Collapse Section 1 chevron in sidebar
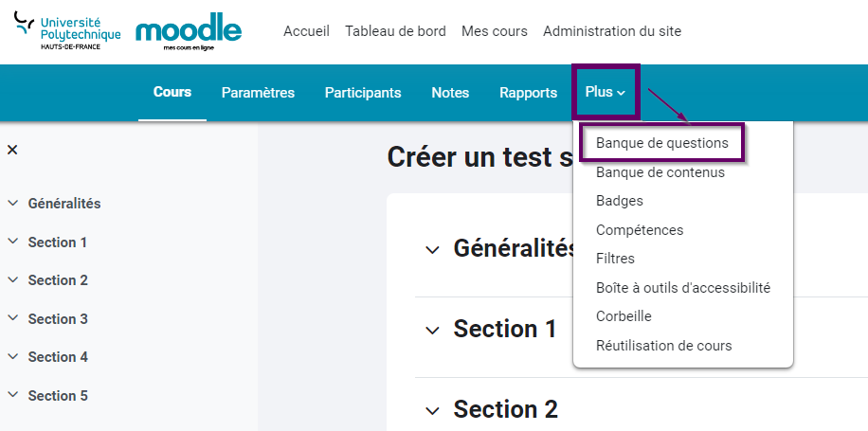 coord(12,242)
